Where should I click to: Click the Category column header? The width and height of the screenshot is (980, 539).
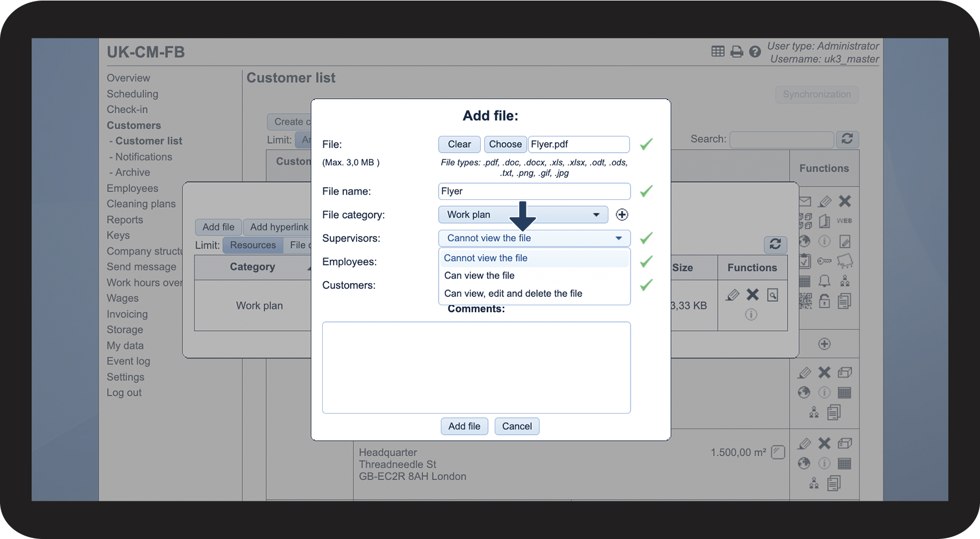coord(252,267)
